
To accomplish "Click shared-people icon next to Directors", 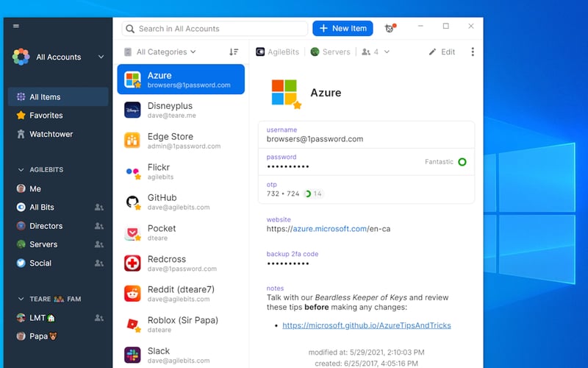I will (x=99, y=226).
